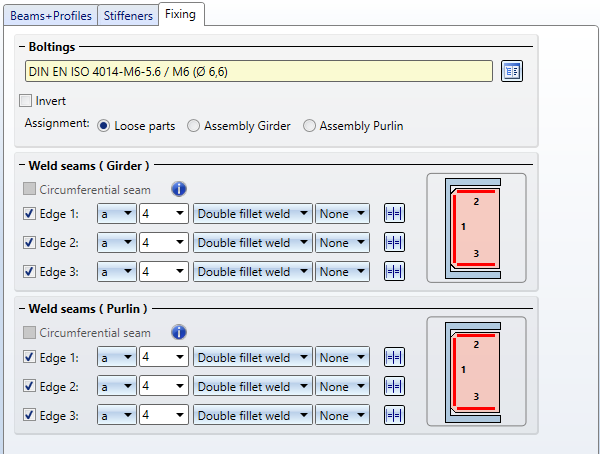
Task: Open Purlin Edge 3 None dropdown
Action: pos(342,415)
